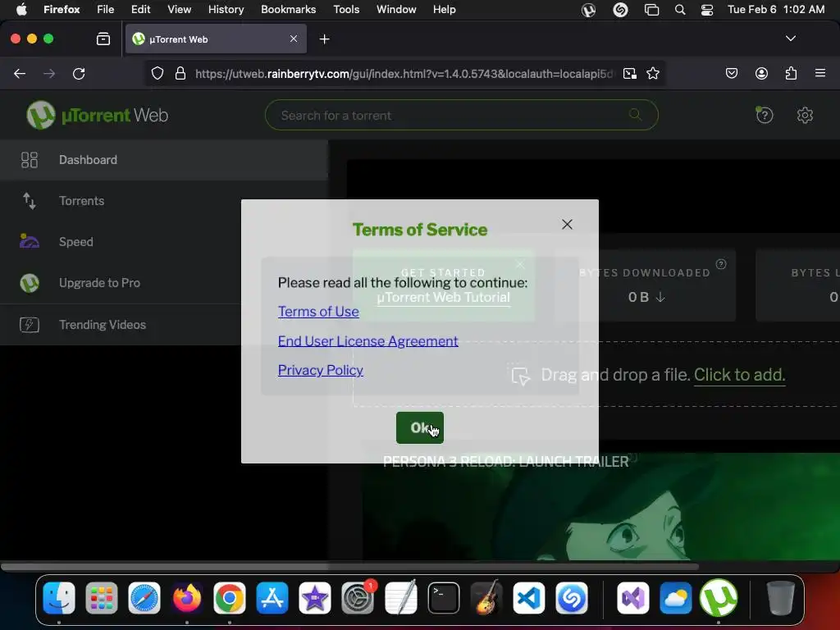Reload the current page

(79, 73)
